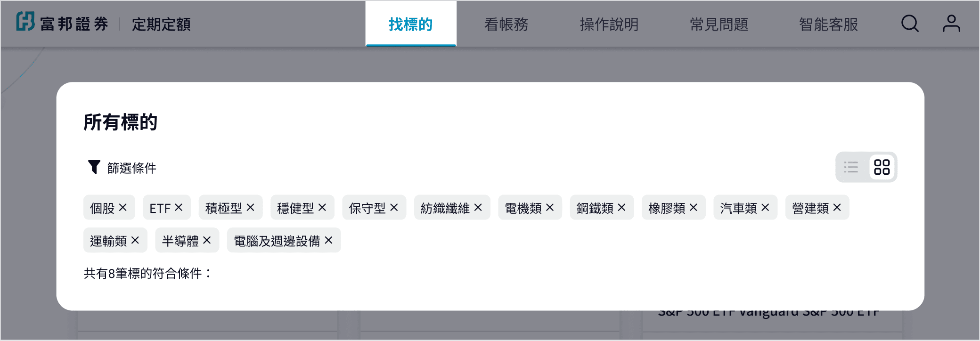This screenshot has width=980, height=341.
Task: Remove the 保守型 filter tag
Action: pos(394,208)
